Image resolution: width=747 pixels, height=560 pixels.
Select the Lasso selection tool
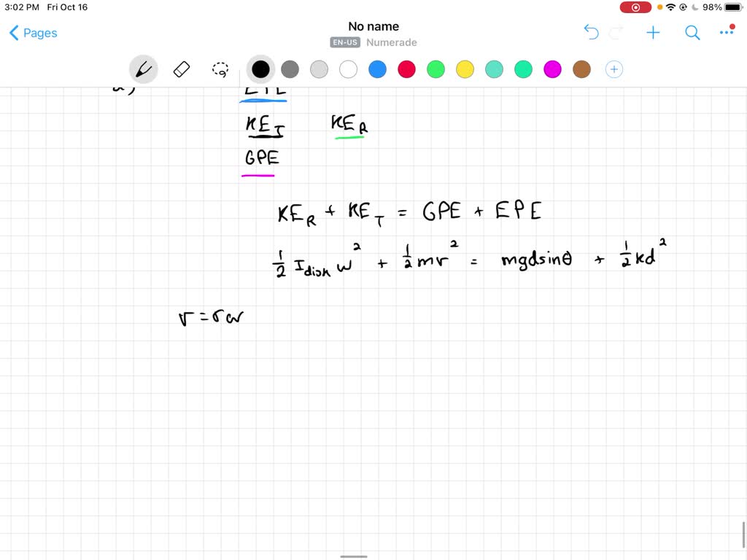click(x=220, y=69)
